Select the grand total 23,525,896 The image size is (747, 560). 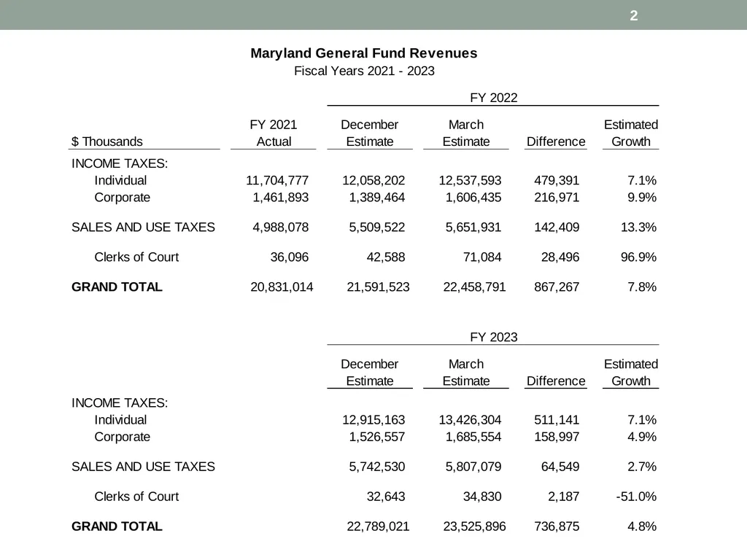[x=474, y=526]
